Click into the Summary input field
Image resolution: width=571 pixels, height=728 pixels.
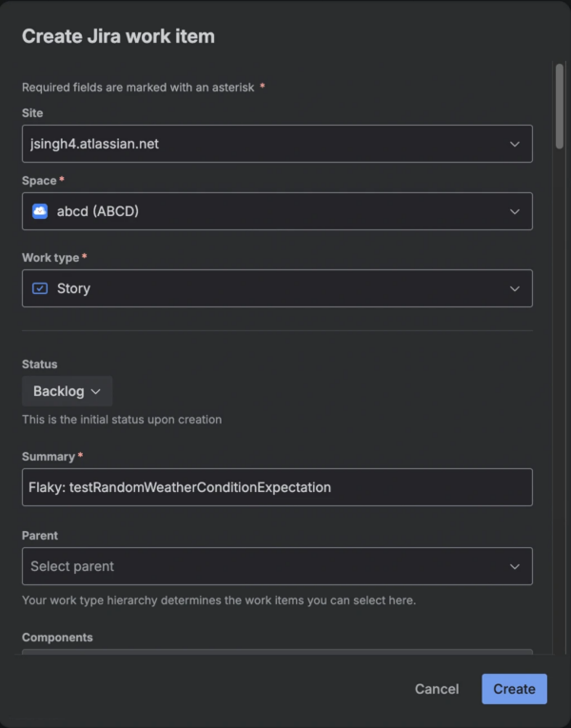(277, 487)
